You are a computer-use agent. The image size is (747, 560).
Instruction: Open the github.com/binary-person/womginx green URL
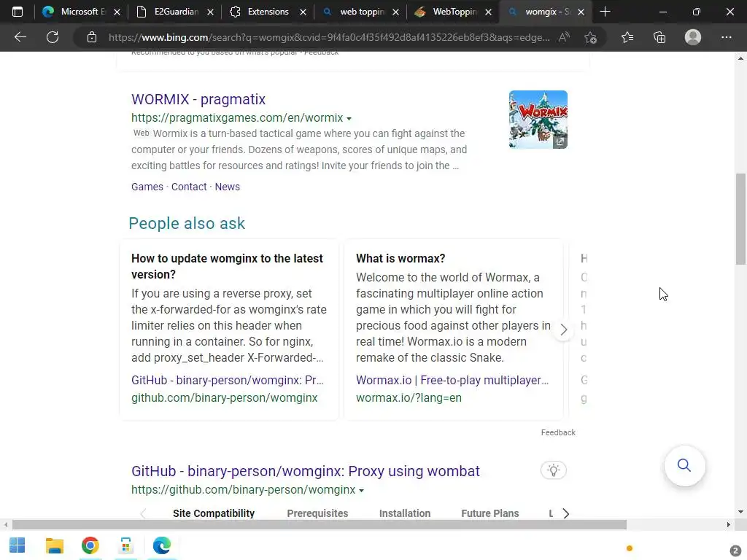225,397
